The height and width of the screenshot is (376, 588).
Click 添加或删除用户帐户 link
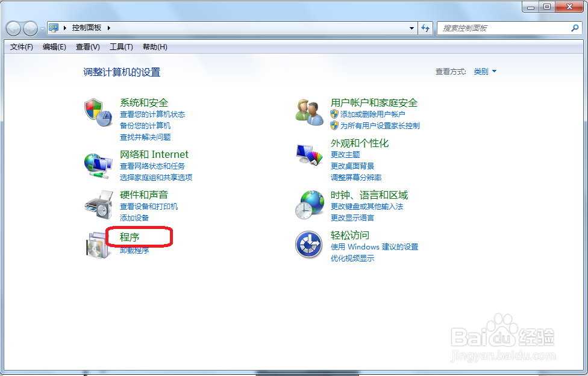click(373, 114)
